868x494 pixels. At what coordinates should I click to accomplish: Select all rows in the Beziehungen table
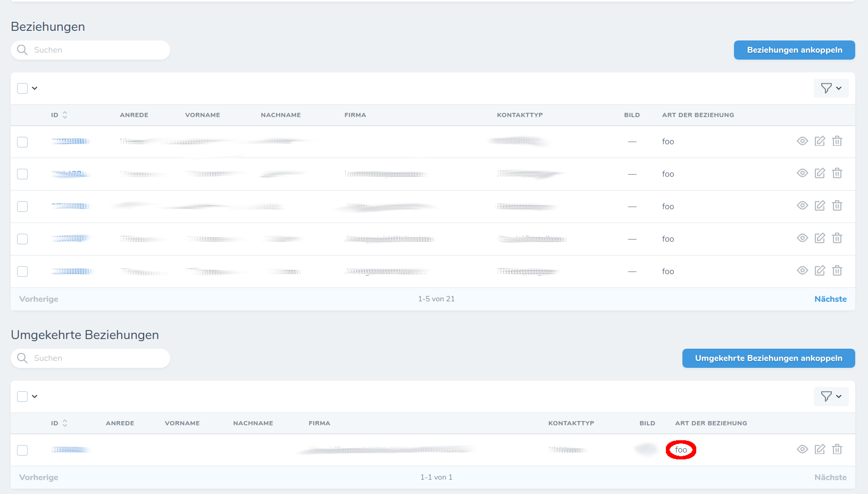22,88
